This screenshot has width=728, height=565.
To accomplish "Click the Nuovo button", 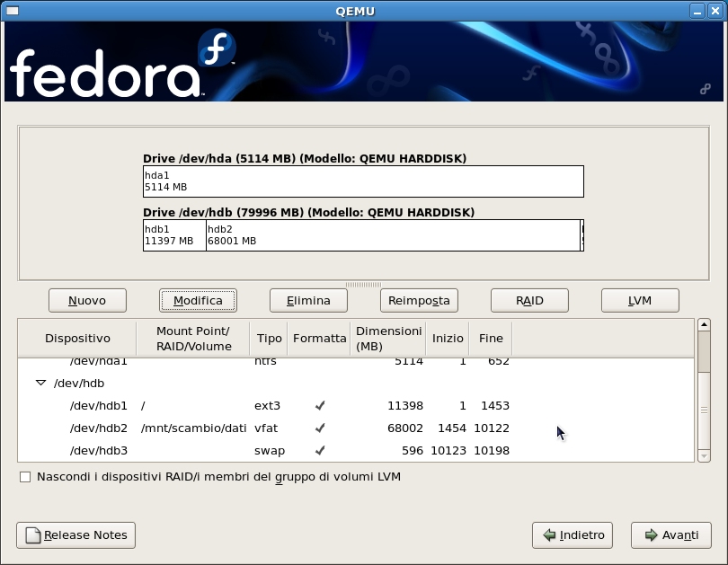I will tap(87, 301).
